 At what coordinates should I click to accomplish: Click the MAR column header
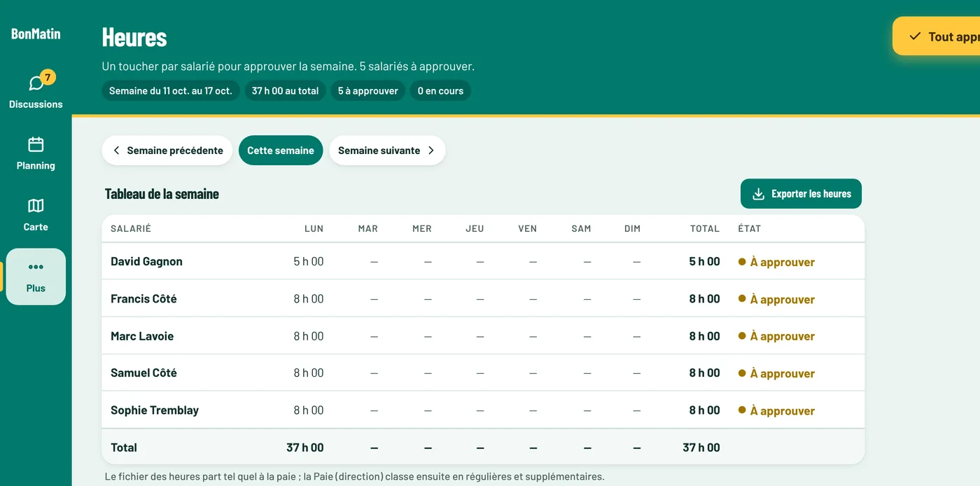pos(368,228)
